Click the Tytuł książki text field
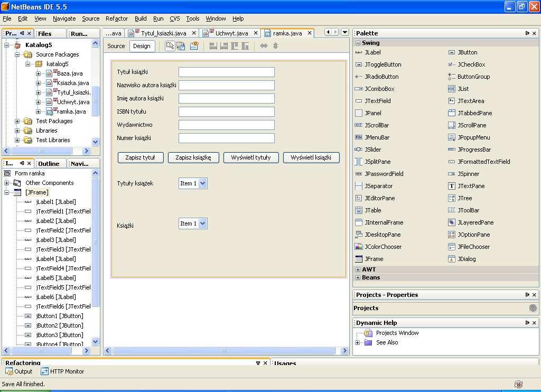The image size is (541, 392). click(226, 72)
